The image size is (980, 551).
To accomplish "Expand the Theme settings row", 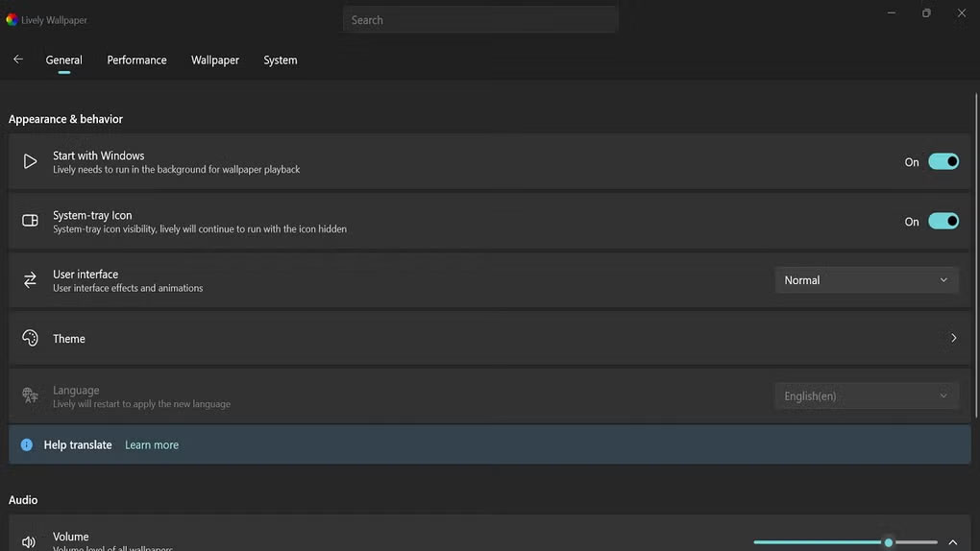I will click(x=953, y=338).
